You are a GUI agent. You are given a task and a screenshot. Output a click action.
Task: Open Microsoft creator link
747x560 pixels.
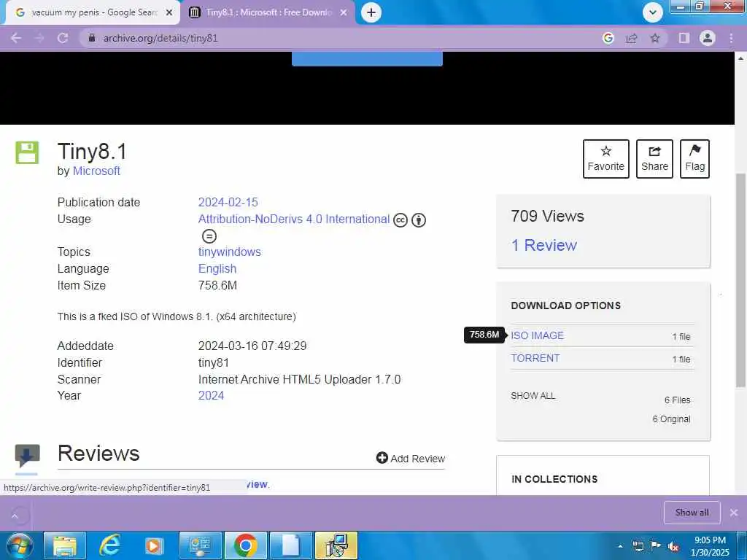96,171
